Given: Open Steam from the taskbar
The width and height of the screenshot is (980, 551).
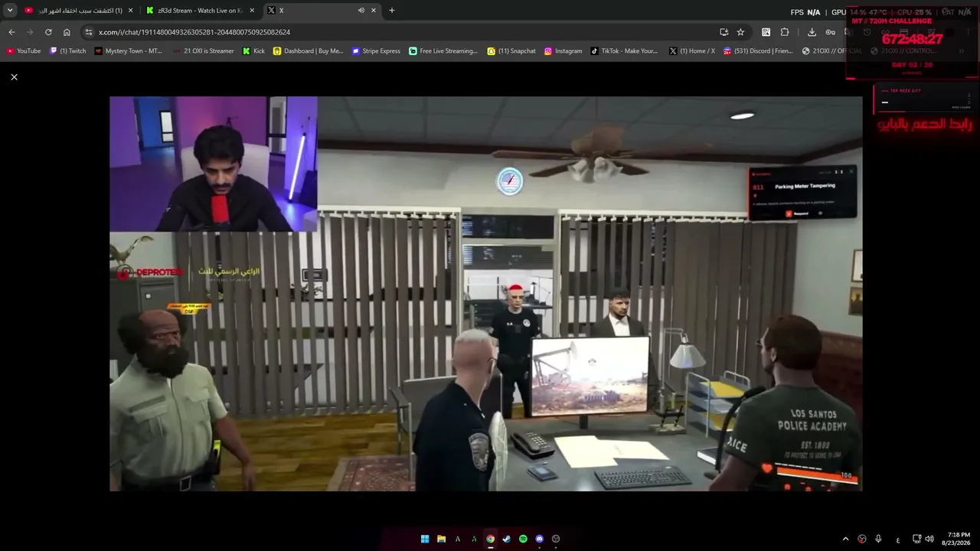Looking at the screenshot, I should (507, 539).
